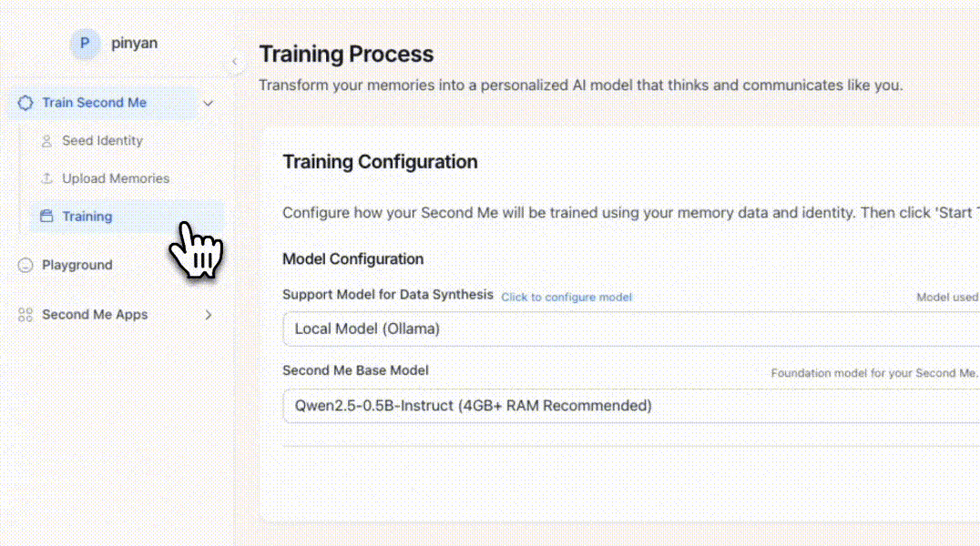The width and height of the screenshot is (980, 546).
Task: Click the pinyan username label
Action: (x=134, y=43)
